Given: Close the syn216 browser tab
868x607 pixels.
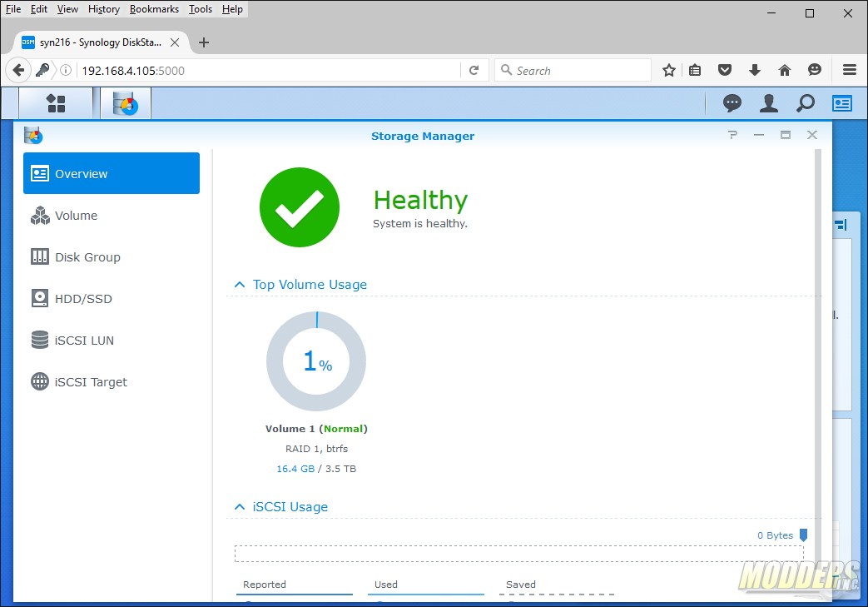Looking at the screenshot, I should 175,42.
